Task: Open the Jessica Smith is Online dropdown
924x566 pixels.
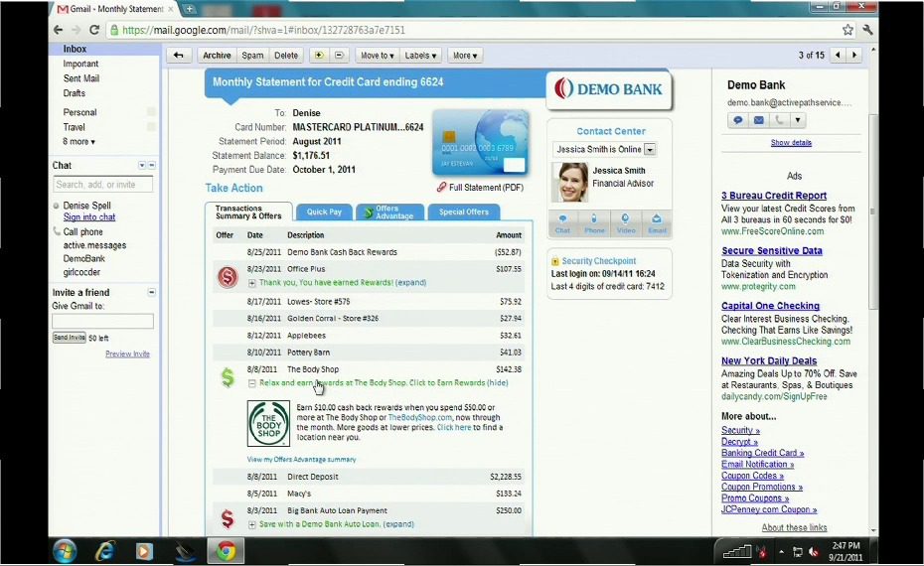Action: 650,150
